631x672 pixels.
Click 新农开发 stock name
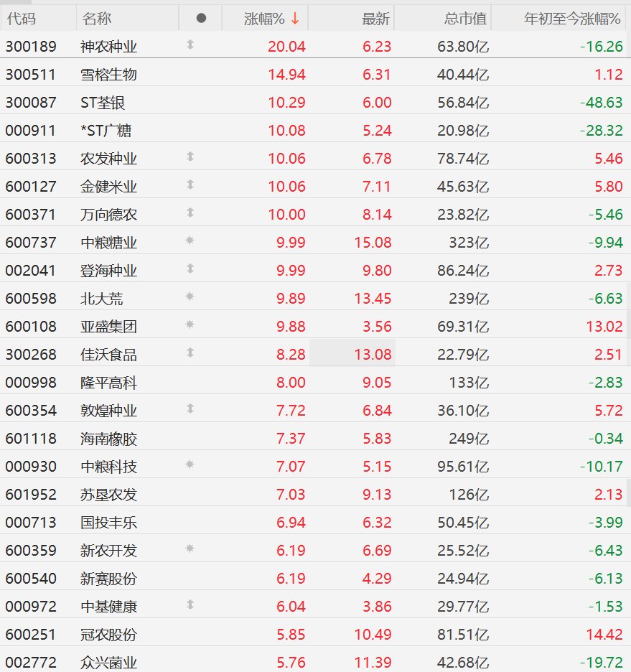(108, 550)
